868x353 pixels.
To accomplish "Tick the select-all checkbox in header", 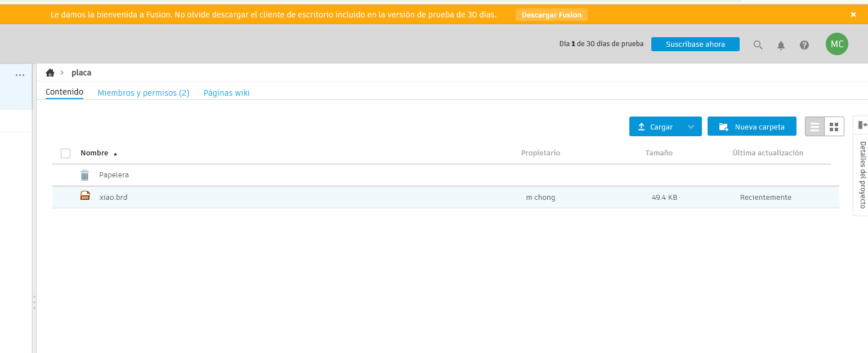I will tap(65, 153).
